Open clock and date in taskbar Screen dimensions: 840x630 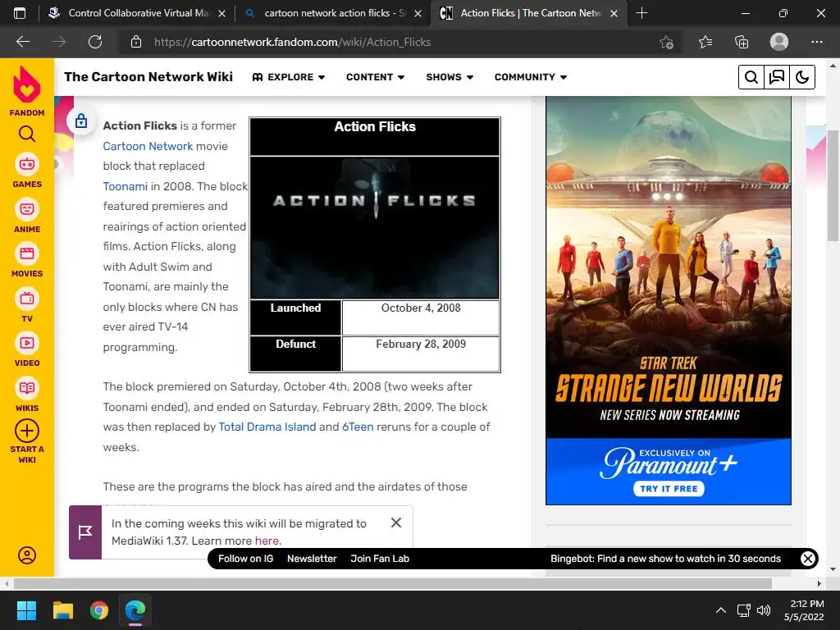[x=804, y=610]
